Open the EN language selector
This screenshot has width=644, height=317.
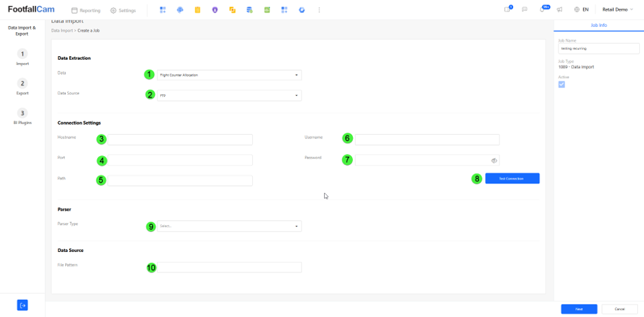click(585, 10)
